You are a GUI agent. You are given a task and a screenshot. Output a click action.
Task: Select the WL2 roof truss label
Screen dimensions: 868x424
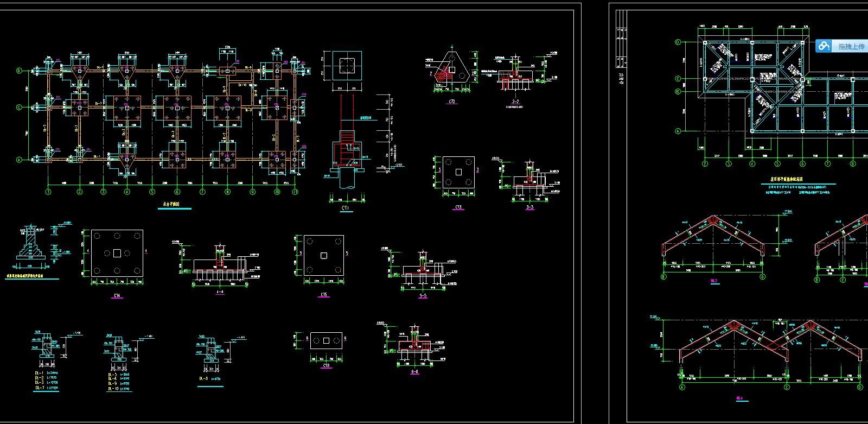point(714,281)
